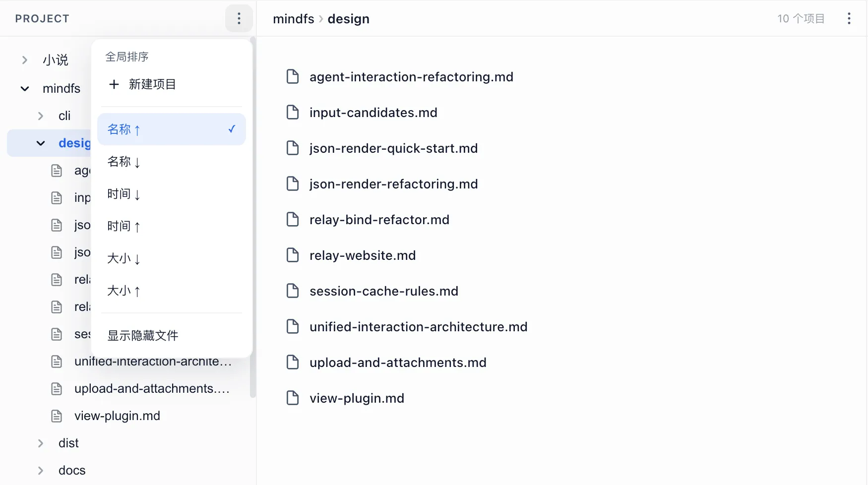The image size is (868, 485).
Task: Click the document icon of sidebar view-plugin.md
Action: [57, 416]
